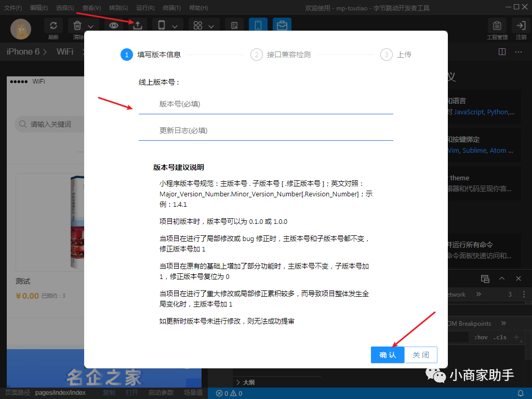Show more devtools tabs after Network
Image resolution: width=532 pixels, height=399 pixels.
[478, 294]
